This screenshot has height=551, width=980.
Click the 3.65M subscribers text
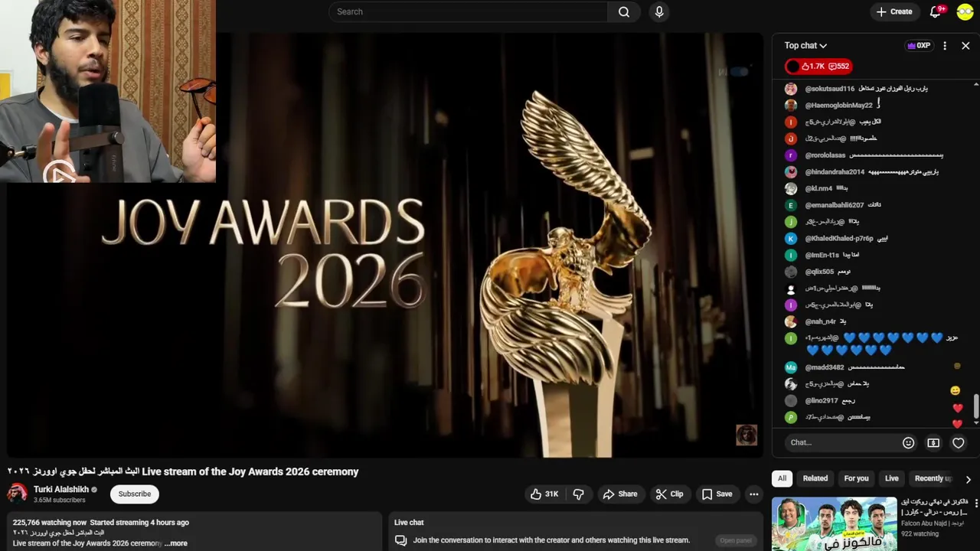click(x=60, y=500)
